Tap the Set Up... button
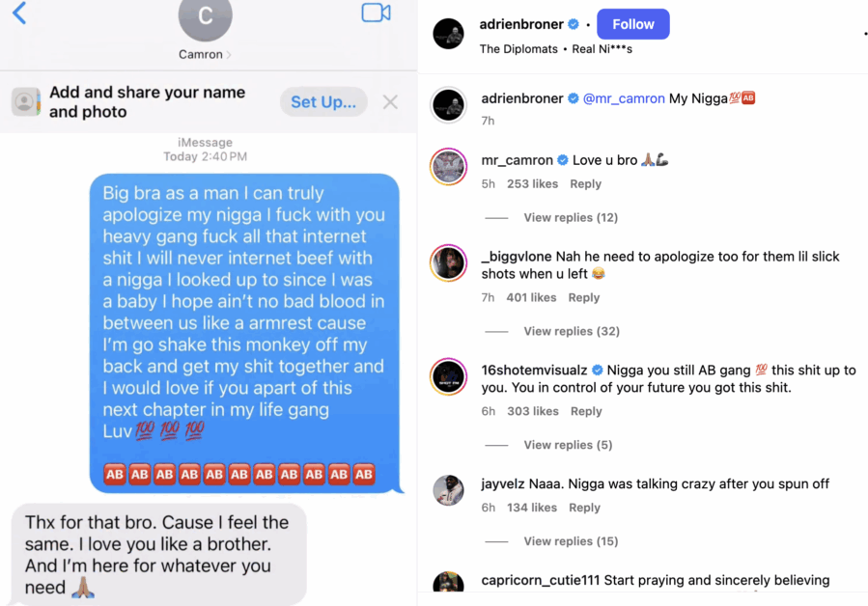The image size is (868, 606). (323, 102)
